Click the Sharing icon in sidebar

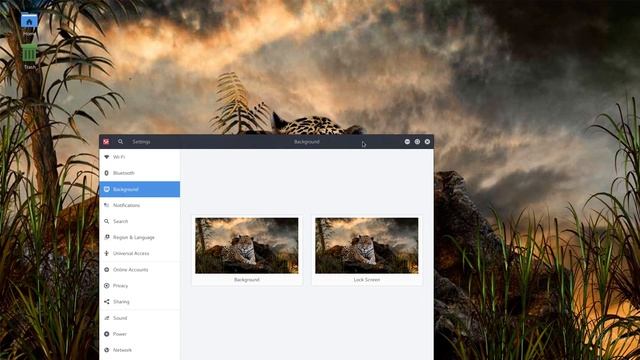107,302
